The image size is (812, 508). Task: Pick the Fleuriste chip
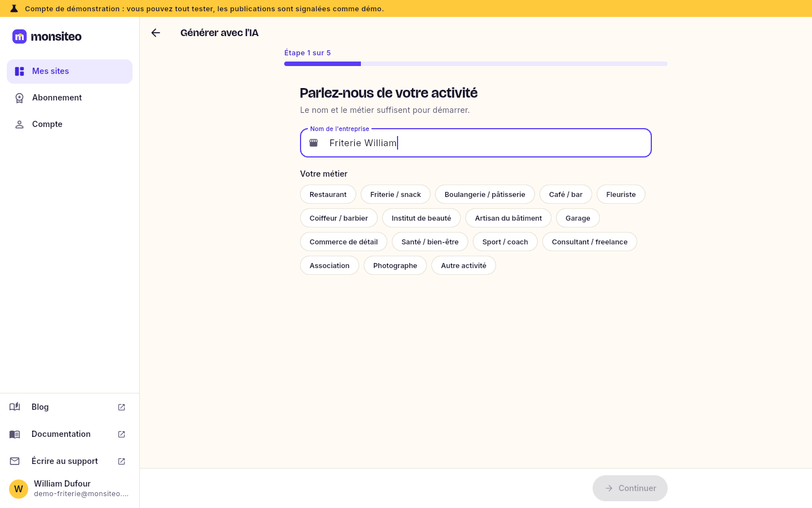(621, 194)
